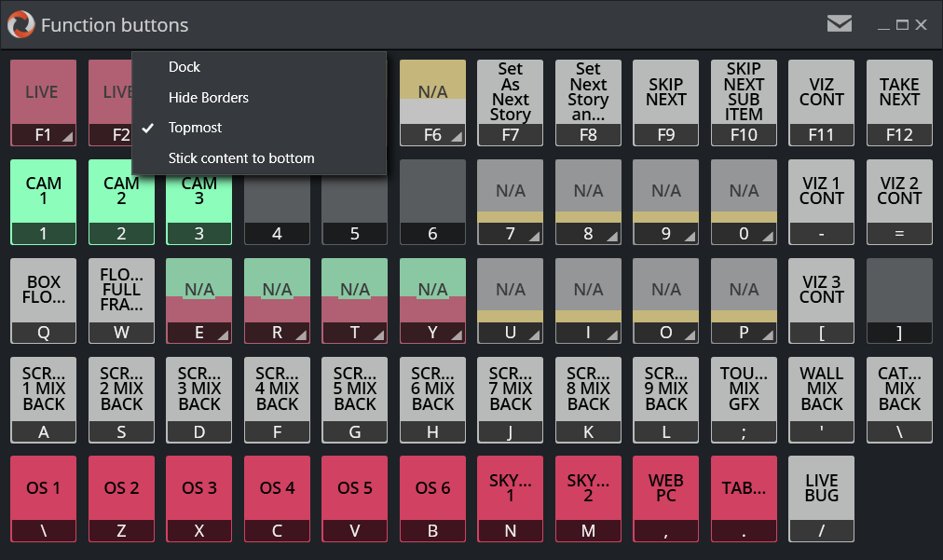Enable Stick content to bottom option
943x560 pixels.
[241, 158]
